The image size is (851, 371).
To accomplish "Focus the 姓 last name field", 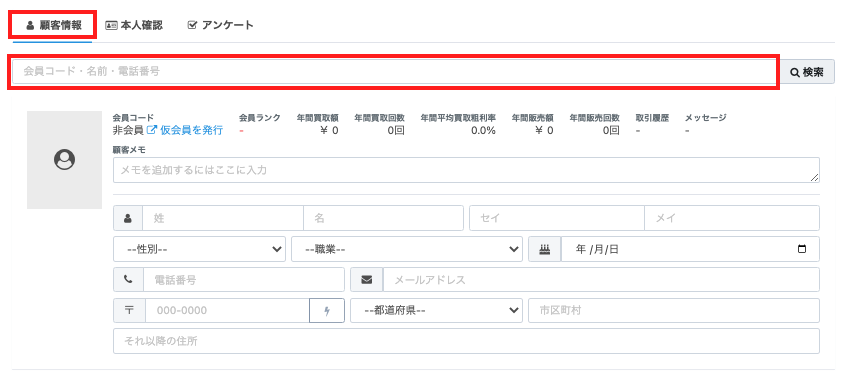I will [223, 218].
